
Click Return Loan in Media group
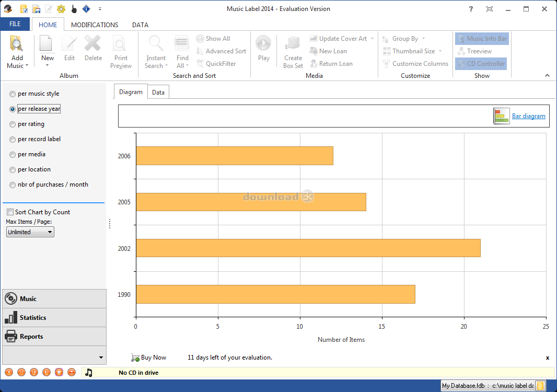pos(331,64)
